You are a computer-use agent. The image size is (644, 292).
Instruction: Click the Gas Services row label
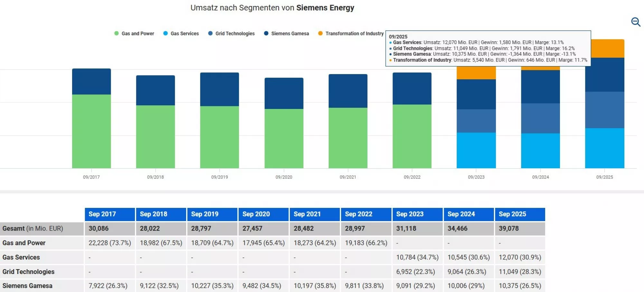coord(21,258)
